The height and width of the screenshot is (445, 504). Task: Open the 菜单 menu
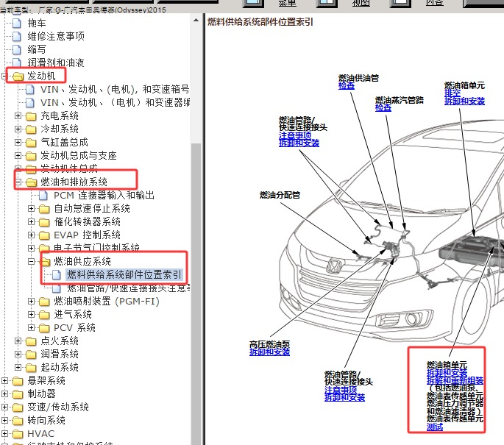(287, 3)
